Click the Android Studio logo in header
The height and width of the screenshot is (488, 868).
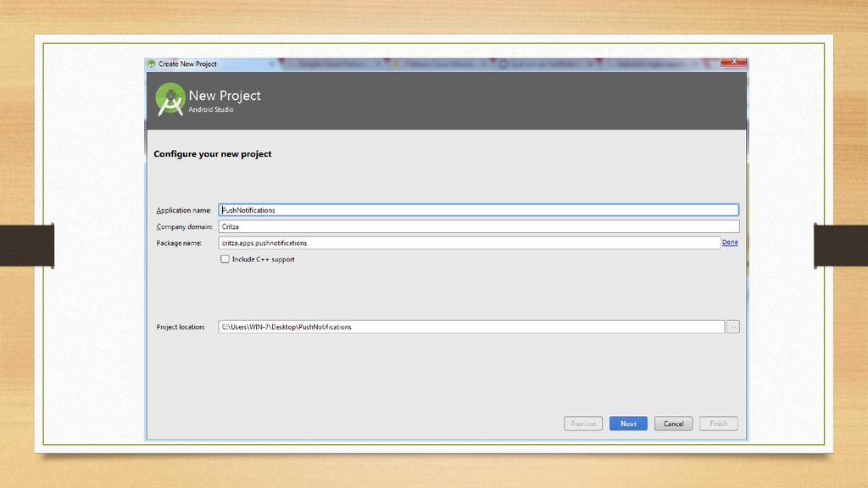170,99
